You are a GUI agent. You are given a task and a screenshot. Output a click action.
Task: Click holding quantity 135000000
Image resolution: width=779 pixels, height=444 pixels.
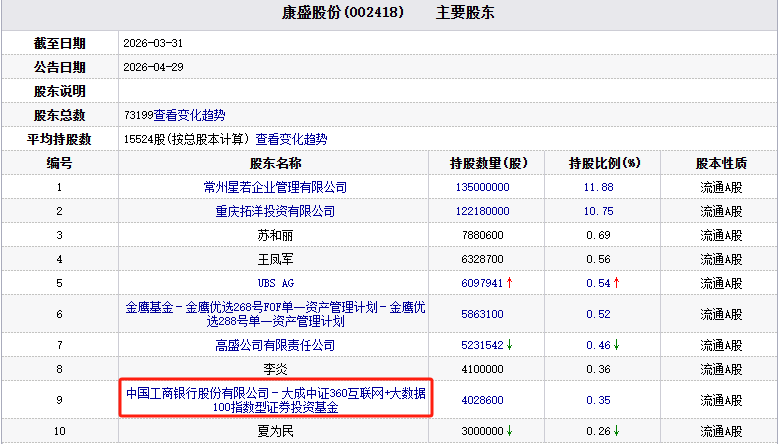pyautogui.click(x=482, y=187)
